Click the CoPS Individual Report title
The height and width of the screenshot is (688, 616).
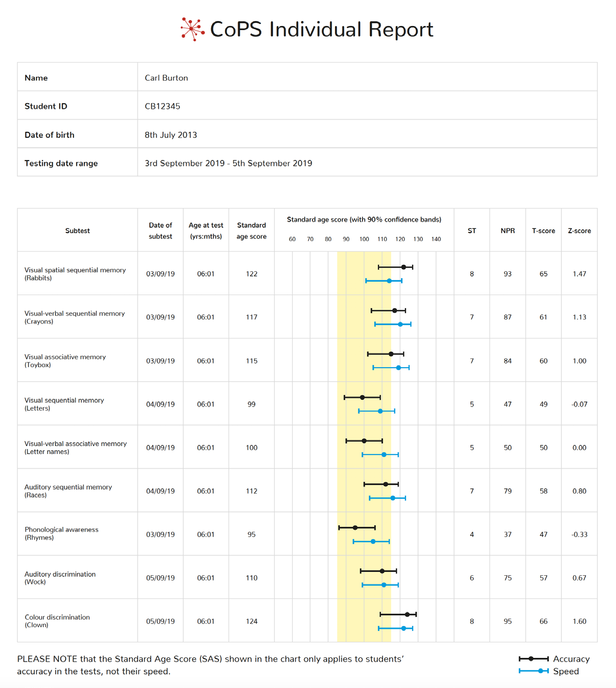pos(322,29)
